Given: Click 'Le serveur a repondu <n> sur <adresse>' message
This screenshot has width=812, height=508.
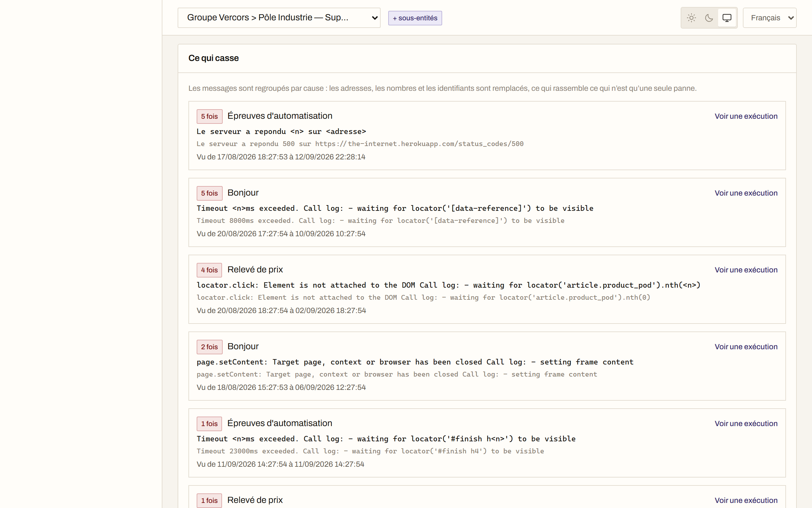Looking at the screenshot, I should (281, 131).
